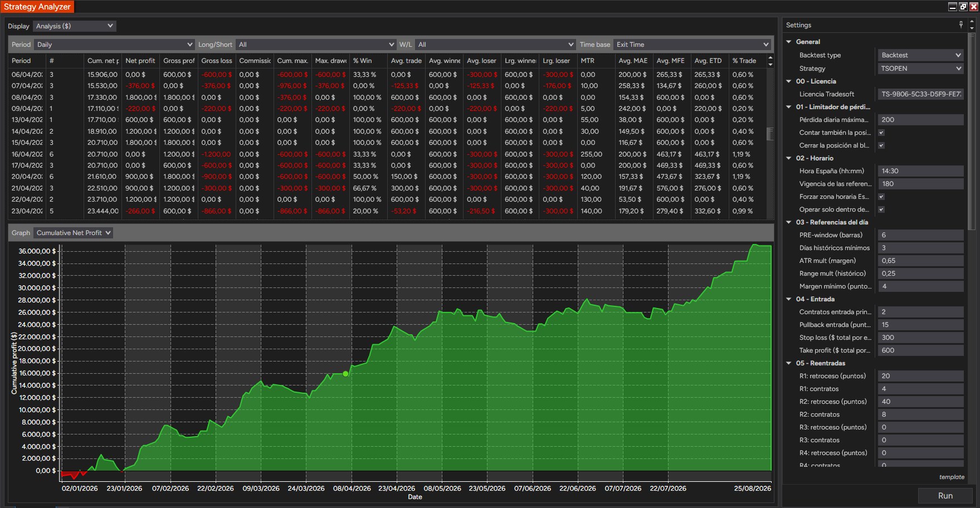Edit the 'PRE-window (barras)' value
This screenshot has height=508, width=980.
pyautogui.click(x=920, y=235)
